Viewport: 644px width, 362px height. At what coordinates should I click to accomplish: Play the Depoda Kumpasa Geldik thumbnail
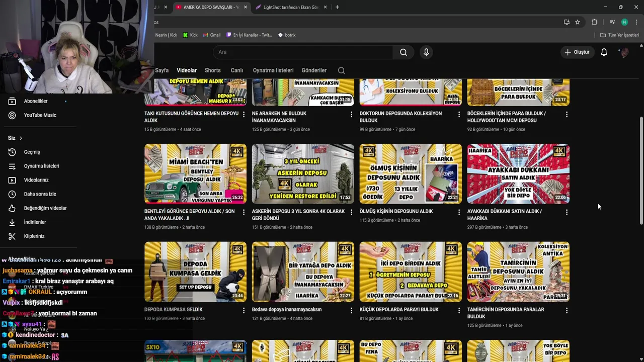click(195, 271)
